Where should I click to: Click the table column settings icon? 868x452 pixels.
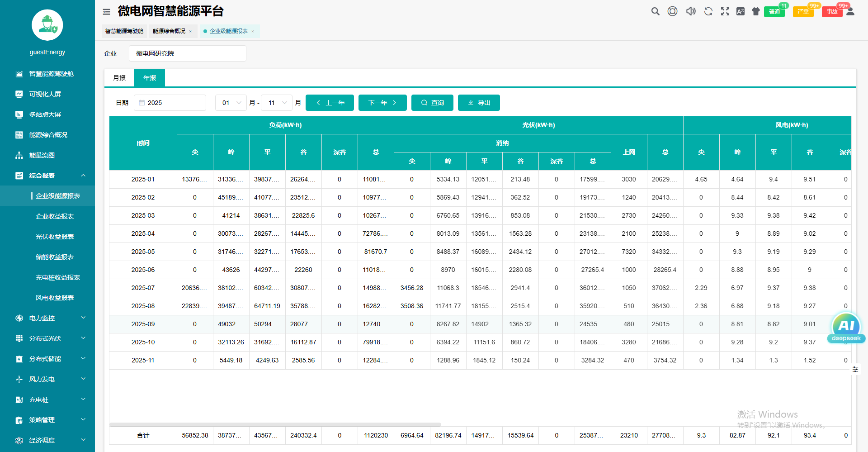tap(855, 369)
